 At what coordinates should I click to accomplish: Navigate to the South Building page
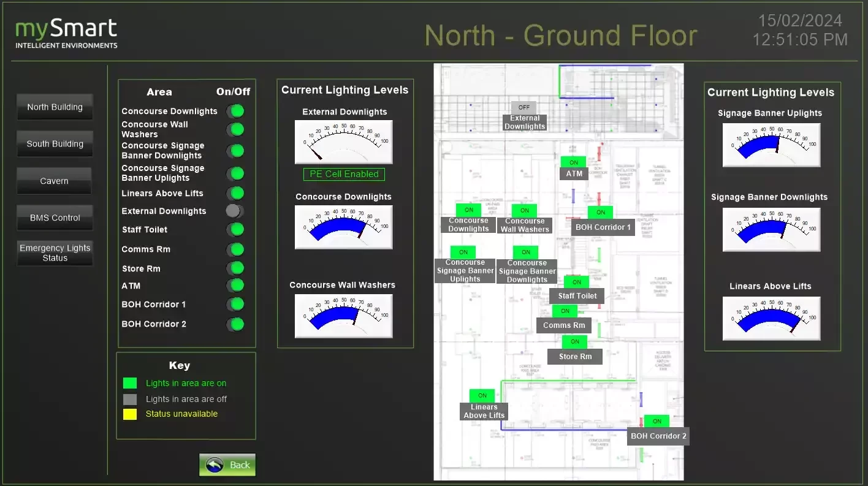55,144
